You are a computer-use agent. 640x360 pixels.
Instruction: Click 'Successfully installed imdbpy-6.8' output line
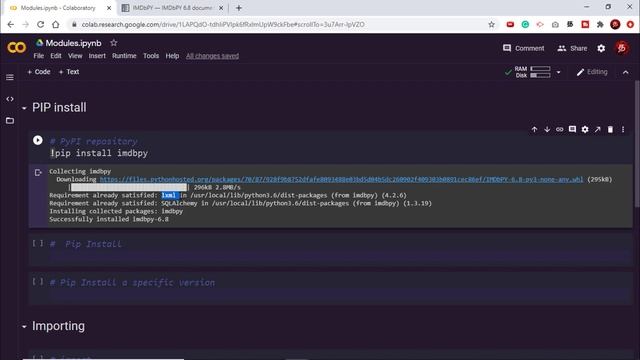point(109,219)
